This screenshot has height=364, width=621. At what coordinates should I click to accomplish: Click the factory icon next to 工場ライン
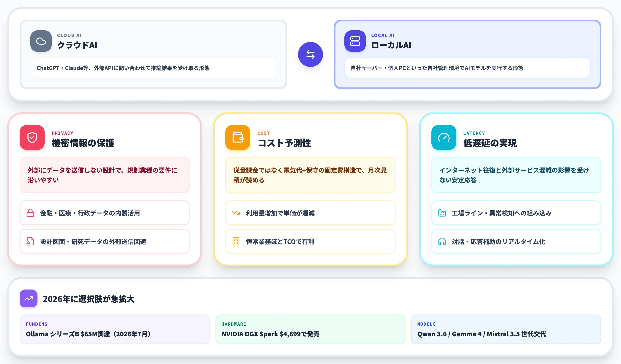(x=442, y=213)
